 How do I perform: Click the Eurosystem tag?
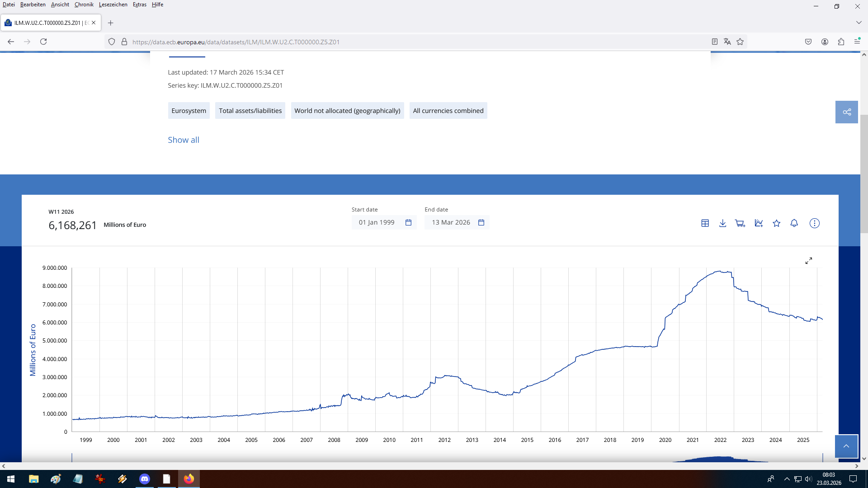(x=189, y=111)
